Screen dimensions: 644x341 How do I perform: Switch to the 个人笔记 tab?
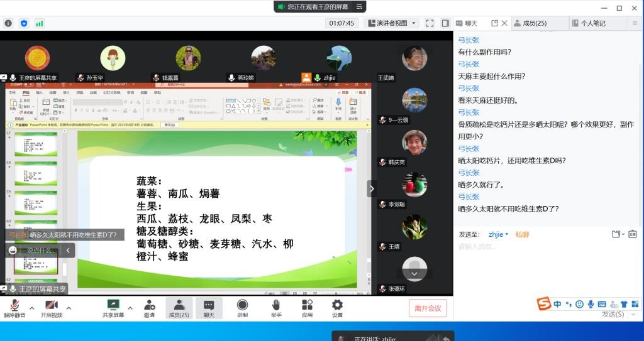pyautogui.click(x=589, y=23)
